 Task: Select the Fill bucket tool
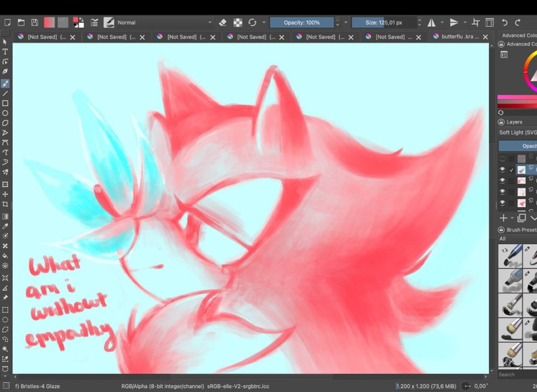[5, 256]
